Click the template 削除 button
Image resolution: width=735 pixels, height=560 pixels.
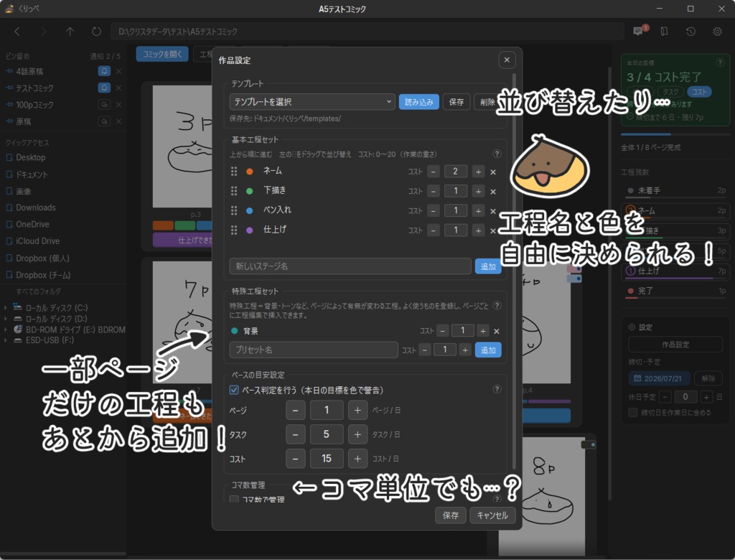[487, 102]
